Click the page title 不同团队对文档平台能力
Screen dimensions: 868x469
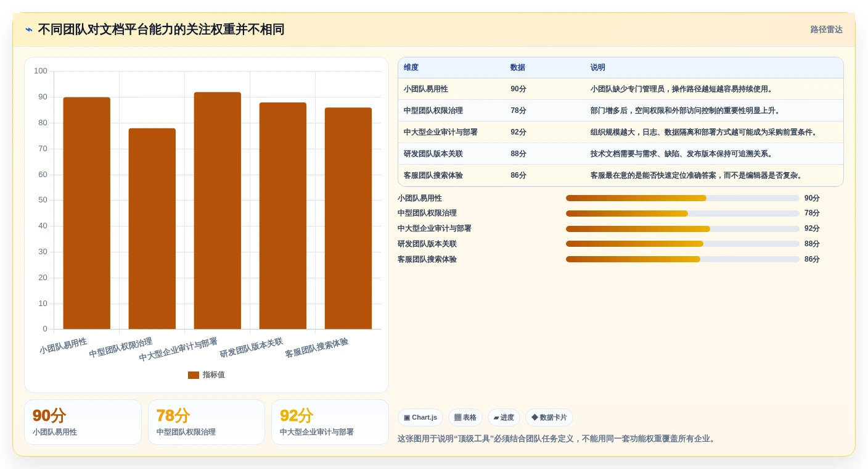[x=161, y=30]
